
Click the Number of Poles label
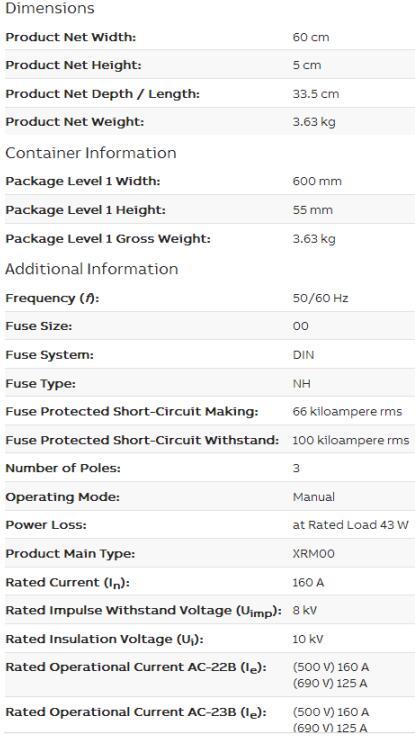[x=63, y=468]
